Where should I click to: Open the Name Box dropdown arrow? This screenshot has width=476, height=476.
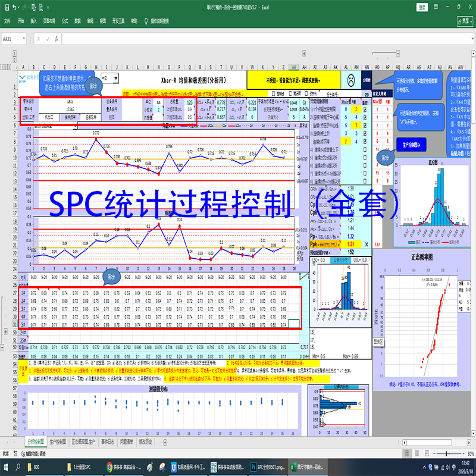[x=24, y=39]
